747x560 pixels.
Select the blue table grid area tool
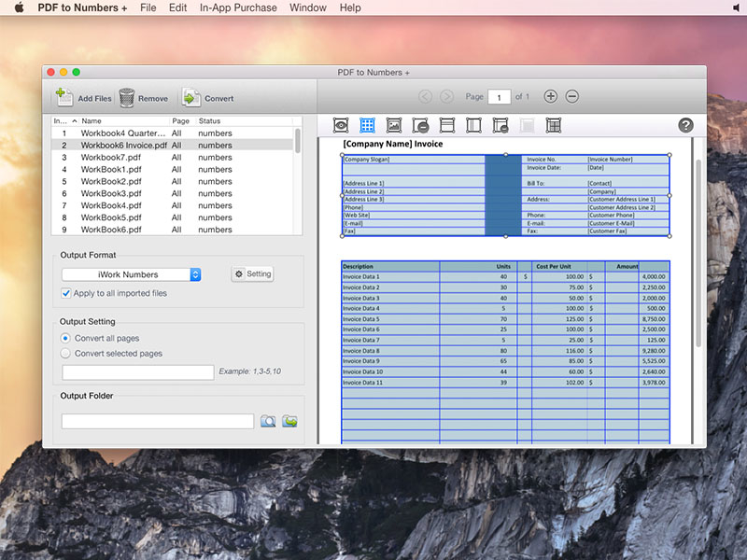[367, 126]
